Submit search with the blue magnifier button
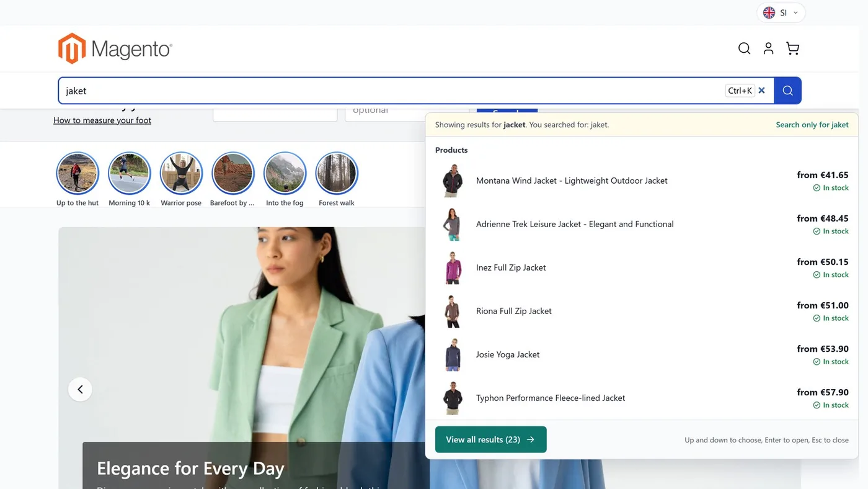Screen dimensions: 868x489 [787, 91]
